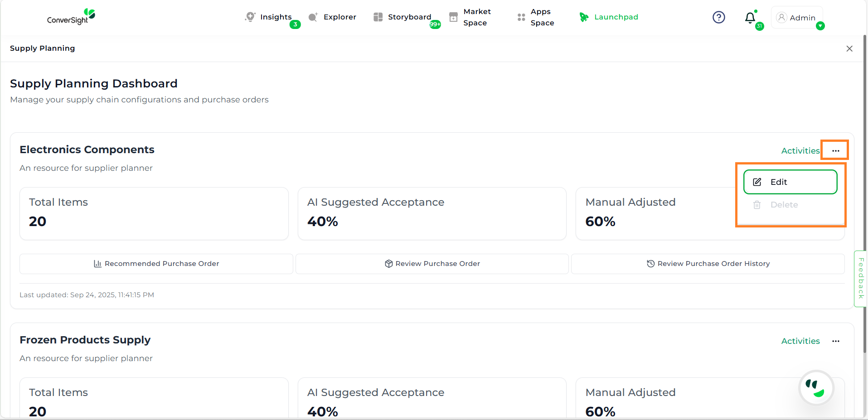Click the ConverSight logo

(x=71, y=17)
